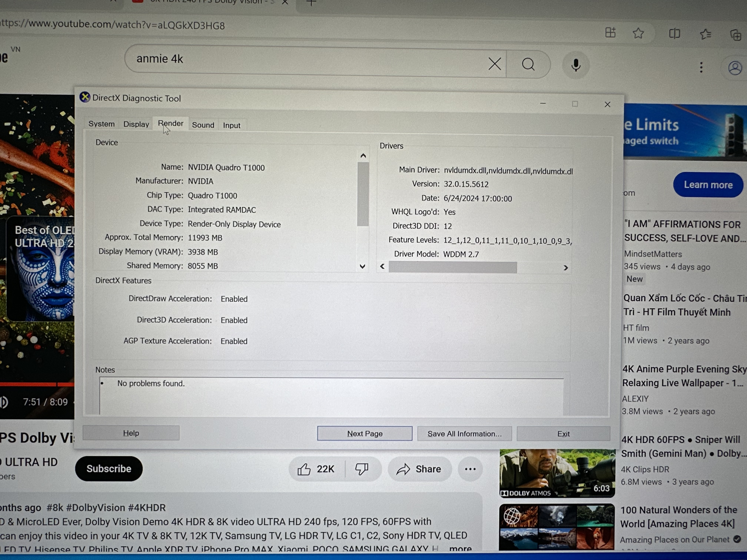The image size is (747, 560).
Task: Click Drivers list scroll left arrow
Action: [x=382, y=267]
